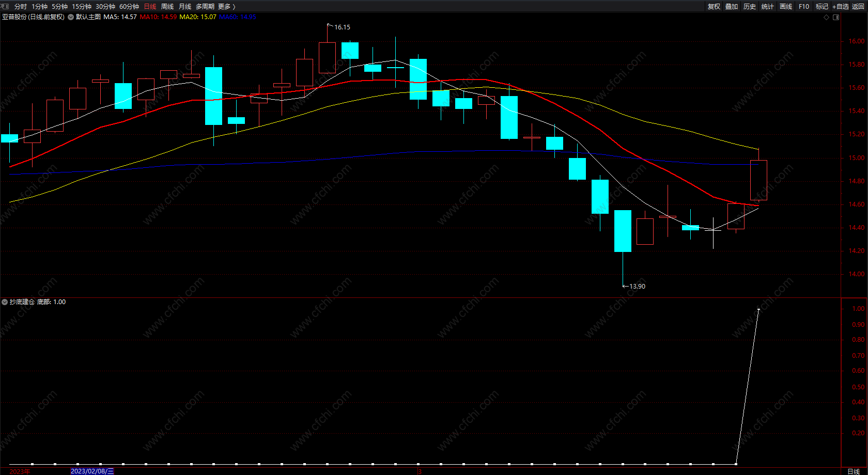Click the 默认主图 indicator label
Screen dimensions: 868x475
pyautogui.click(x=88, y=17)
